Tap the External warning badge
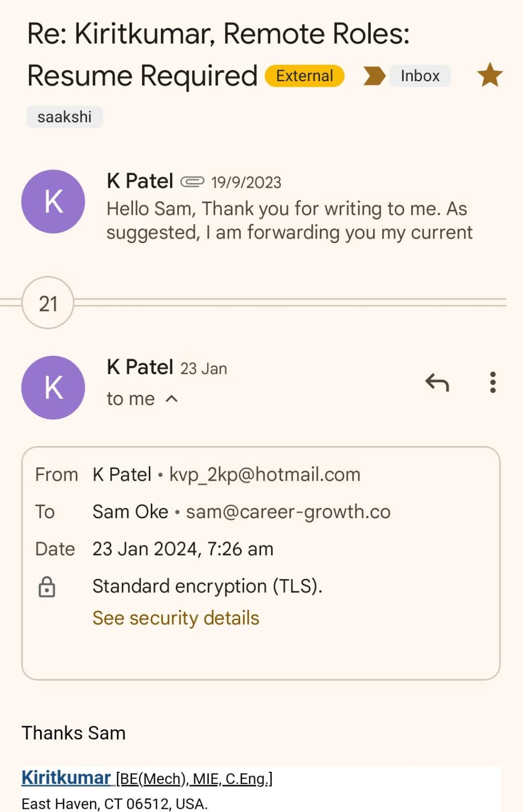522x812 pixels. [x=305, y=76]
